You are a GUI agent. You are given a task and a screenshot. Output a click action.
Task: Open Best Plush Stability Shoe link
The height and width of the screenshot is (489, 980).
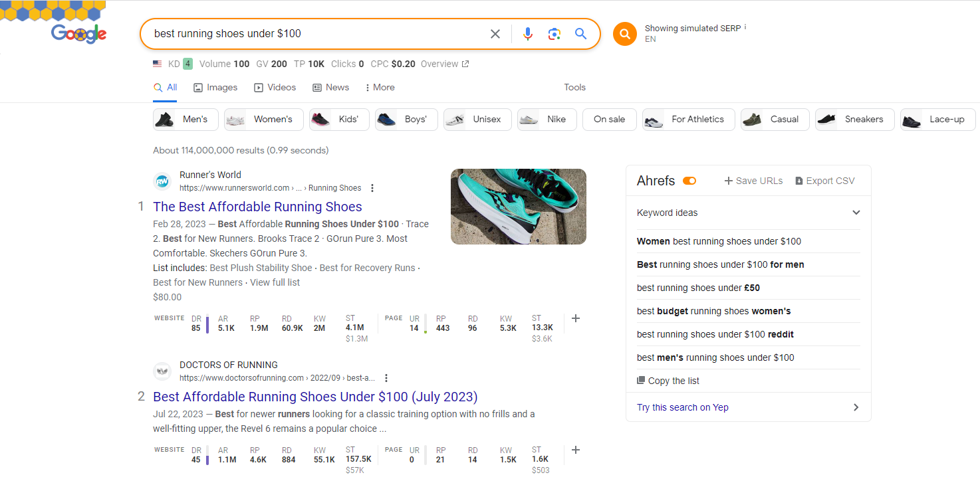261,268
